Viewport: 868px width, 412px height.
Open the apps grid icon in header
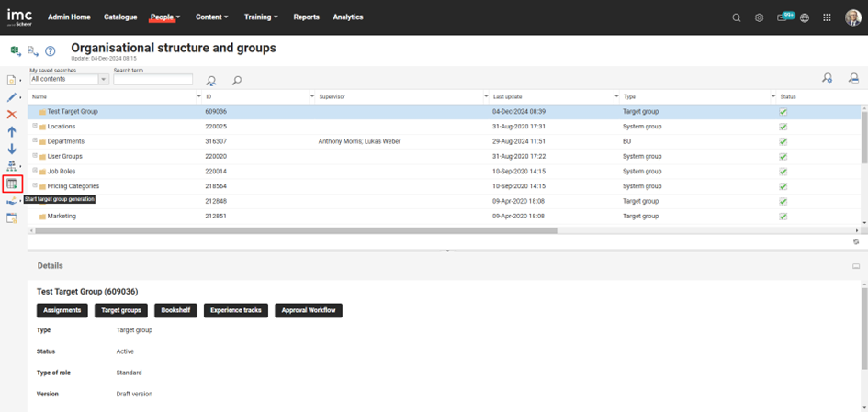click(x=827, y=17)
